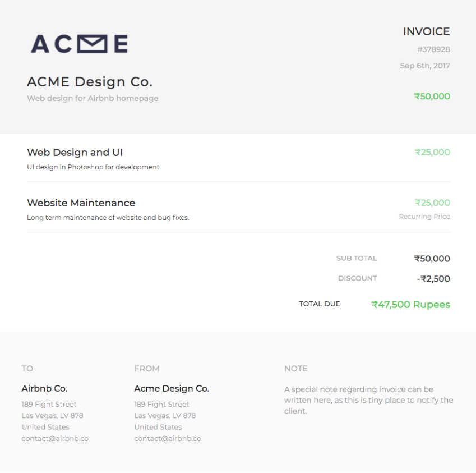This screenshot has width=476, height=473.
Task: Click the ₹47,500 Rupees total due
Action: pyautogui.click(x=410, y=305)
